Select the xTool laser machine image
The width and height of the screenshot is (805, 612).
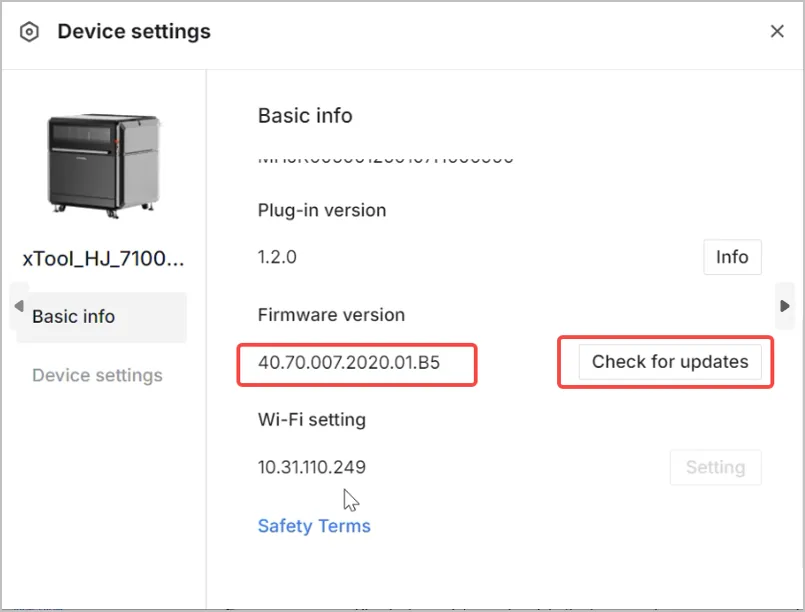click(x=104, y=166)
